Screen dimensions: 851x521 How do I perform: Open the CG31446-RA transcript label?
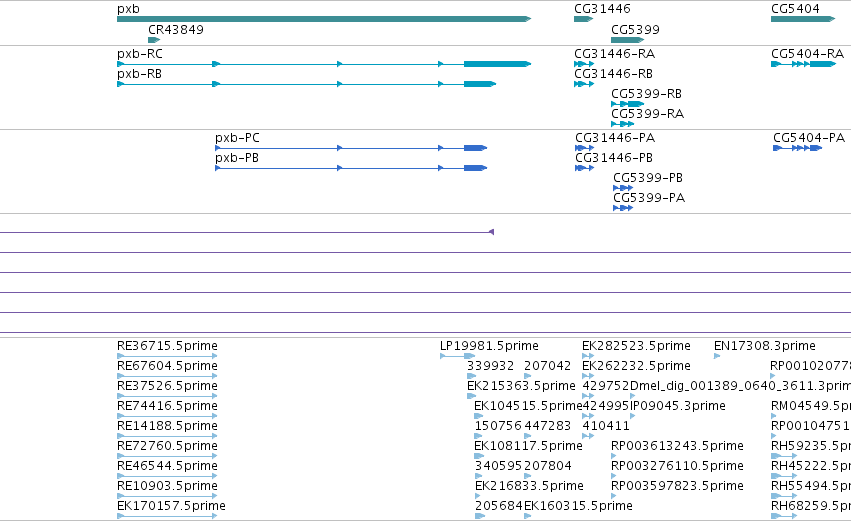pos(614,54)
